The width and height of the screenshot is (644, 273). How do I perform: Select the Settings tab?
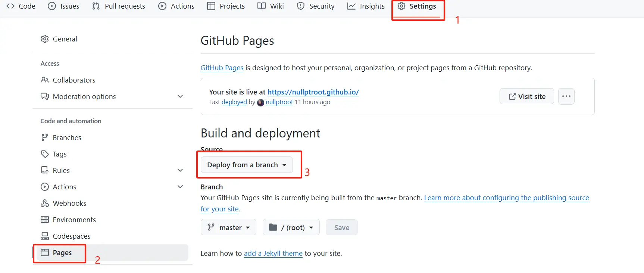417,6
